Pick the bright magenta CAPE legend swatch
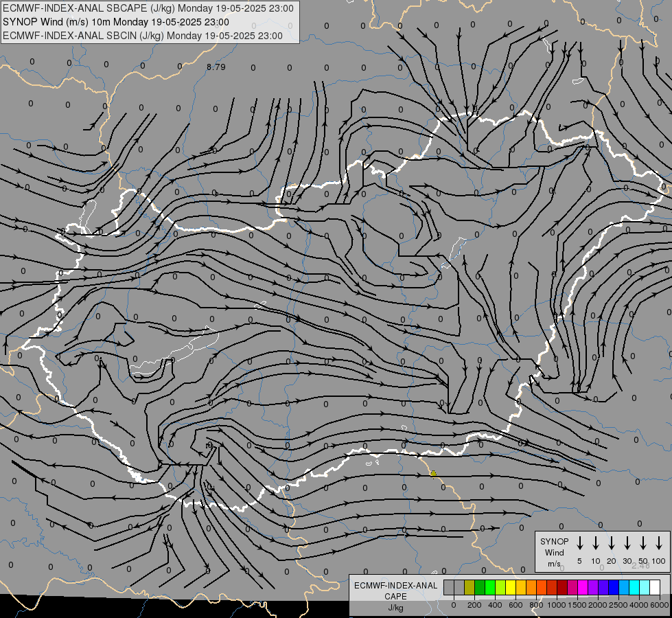 pos(583,587)
